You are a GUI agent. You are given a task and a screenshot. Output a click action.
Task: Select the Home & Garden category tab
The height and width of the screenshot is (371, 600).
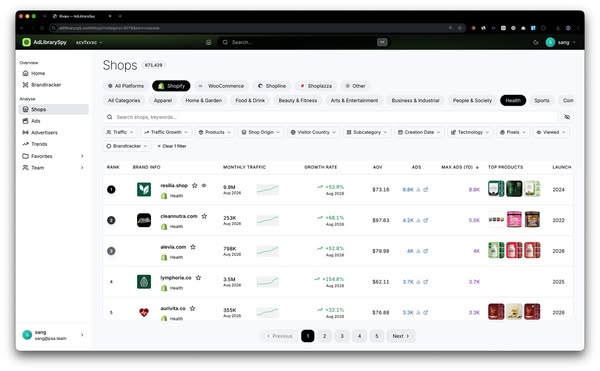pyautogui.click(x=204, y=100)
